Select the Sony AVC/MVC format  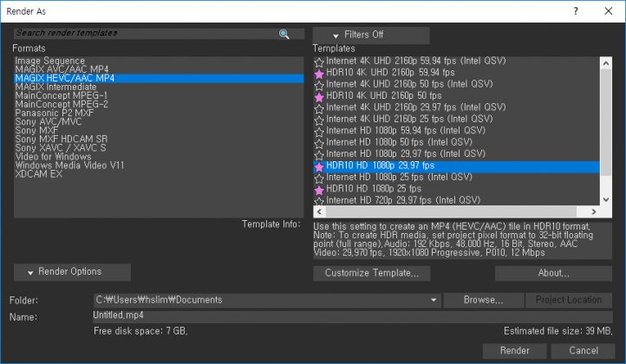[x=159, y=121]
